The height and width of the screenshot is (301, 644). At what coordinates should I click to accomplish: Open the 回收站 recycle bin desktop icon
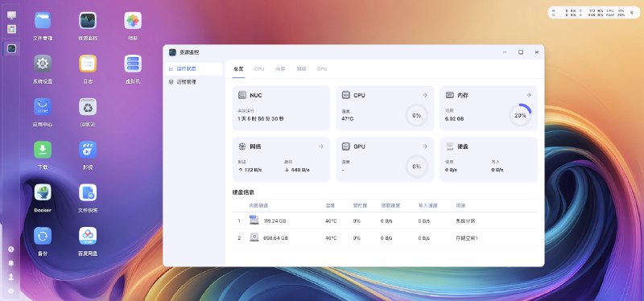point(88,107)
